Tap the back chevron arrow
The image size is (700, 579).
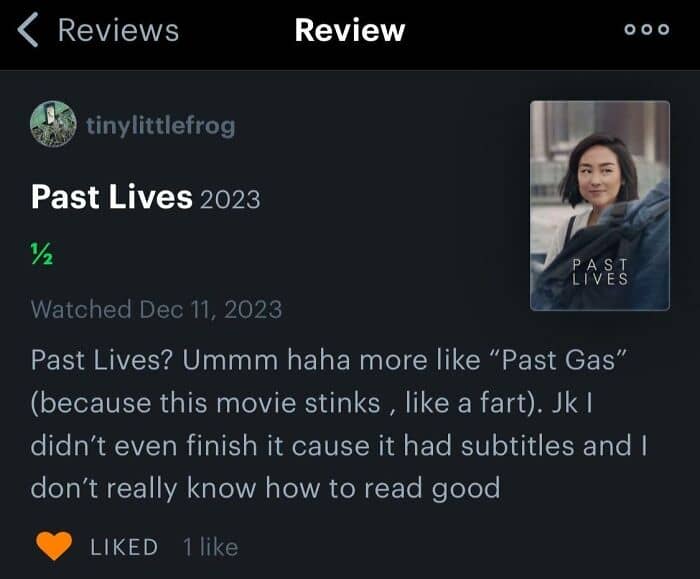pyautogui.click(x=28, y=30)
